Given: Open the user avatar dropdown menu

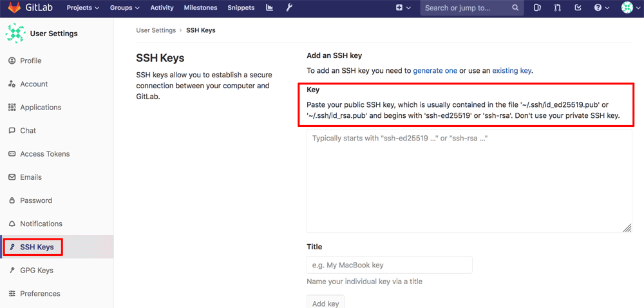Looking at the screenshot, I should 629,8.
